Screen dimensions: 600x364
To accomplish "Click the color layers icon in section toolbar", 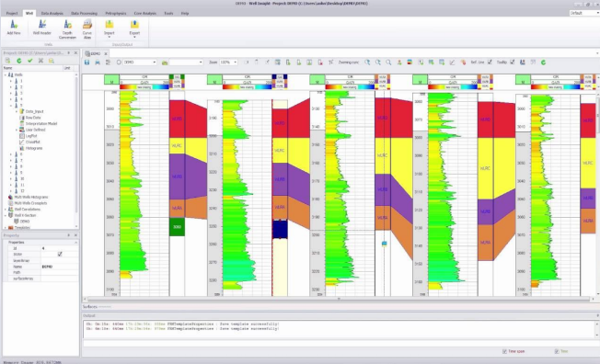I will pyautogui.click(x=410, y=62).
